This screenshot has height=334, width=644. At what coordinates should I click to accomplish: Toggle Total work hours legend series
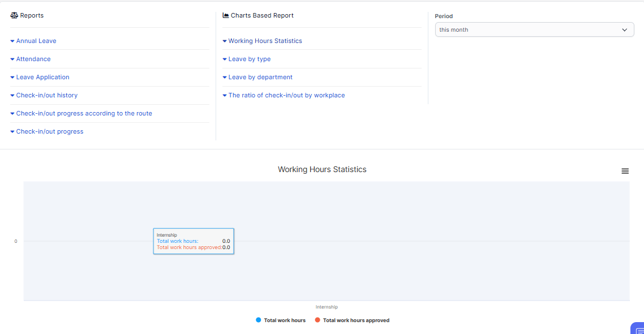285,320
